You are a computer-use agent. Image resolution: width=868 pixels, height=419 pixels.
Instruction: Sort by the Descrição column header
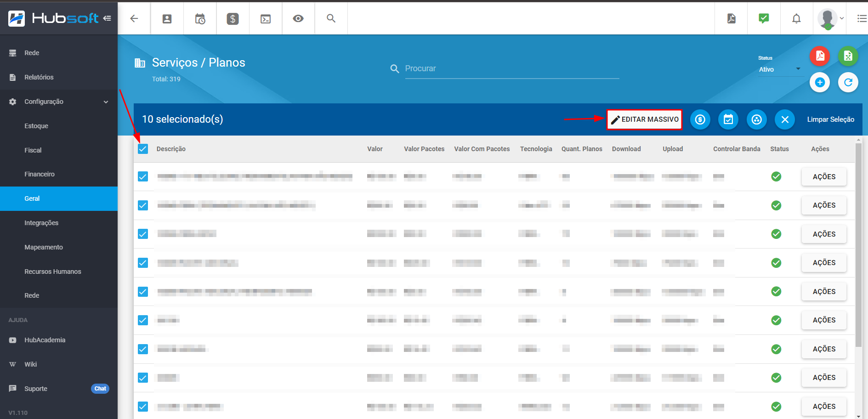click(x=171, y=149)
